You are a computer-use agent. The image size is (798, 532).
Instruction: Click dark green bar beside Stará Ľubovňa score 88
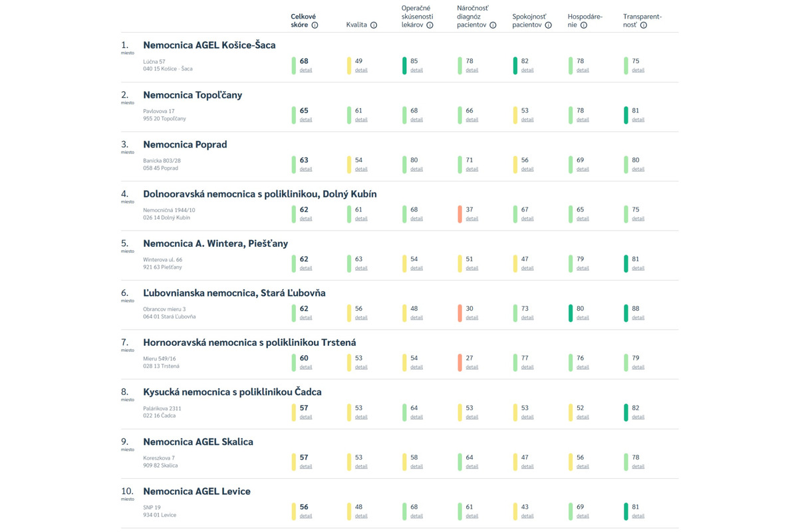(626, 313)
